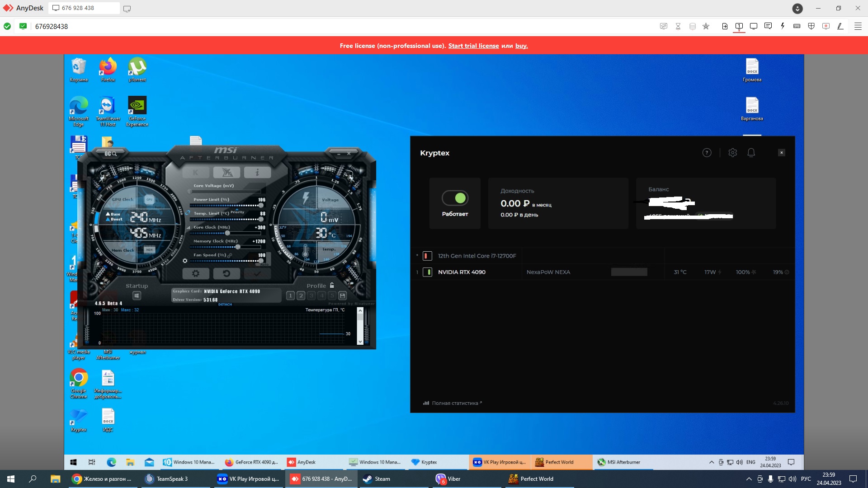Add AnyDesk address to favorites star
This screenshot has height=488, width=868.
coord(706,26)
